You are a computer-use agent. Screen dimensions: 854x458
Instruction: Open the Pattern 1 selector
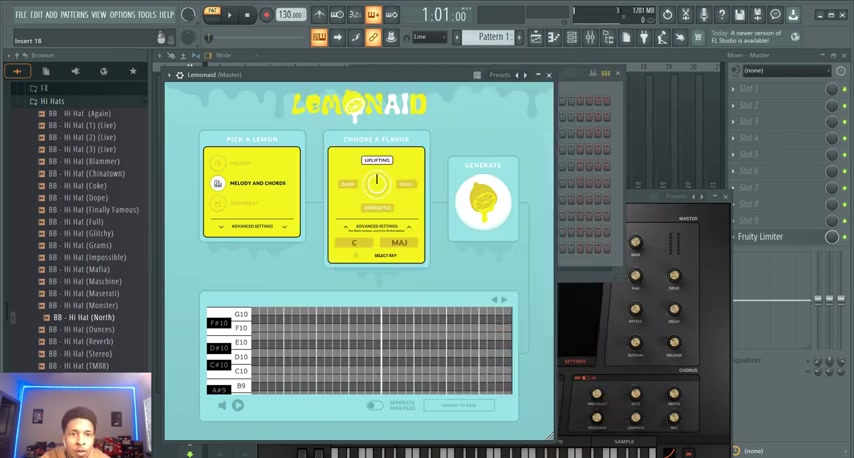pos(487,37)
